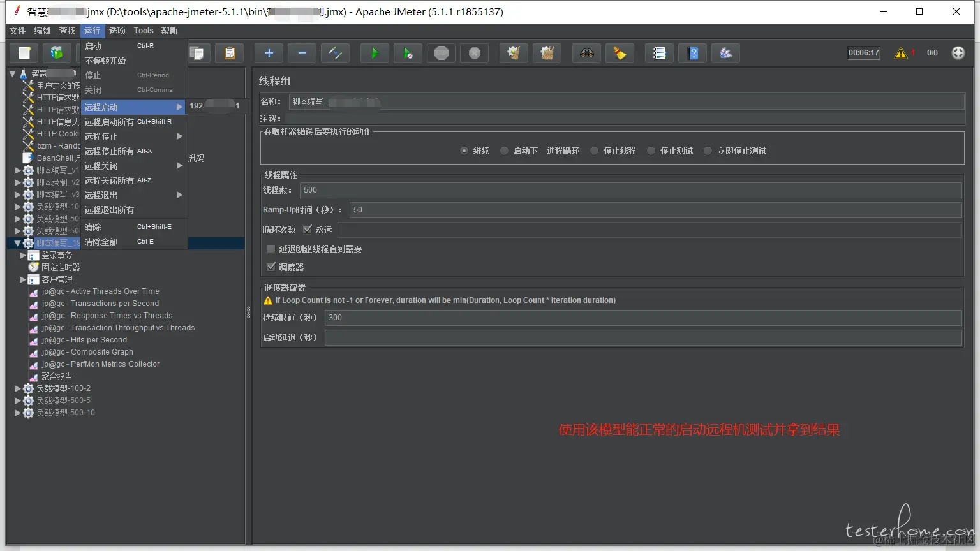Click the minus Collapse All toolbar icon
Image resolution: width=980 pixels, height=551 pixels.
[302, 53]
